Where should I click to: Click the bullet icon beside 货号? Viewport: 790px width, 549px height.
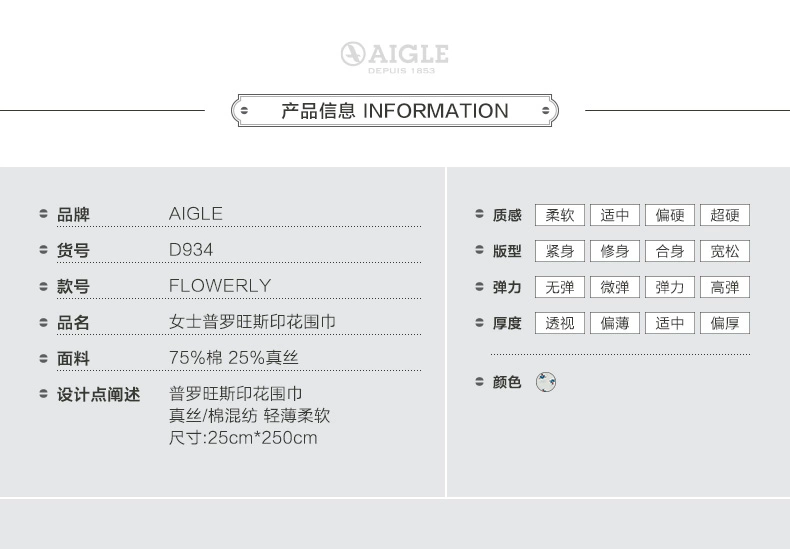[x=44, y=250]
